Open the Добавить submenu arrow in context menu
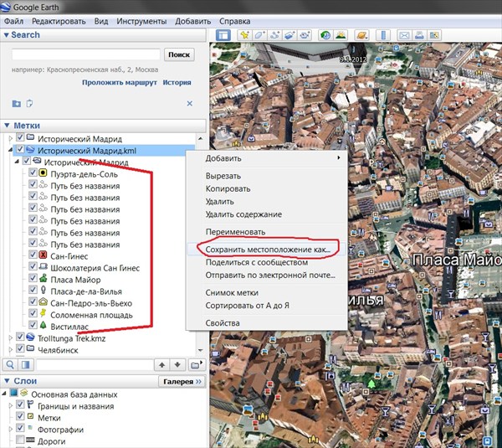The height and width of the screenshot is (448, 502). pos(338,158)
